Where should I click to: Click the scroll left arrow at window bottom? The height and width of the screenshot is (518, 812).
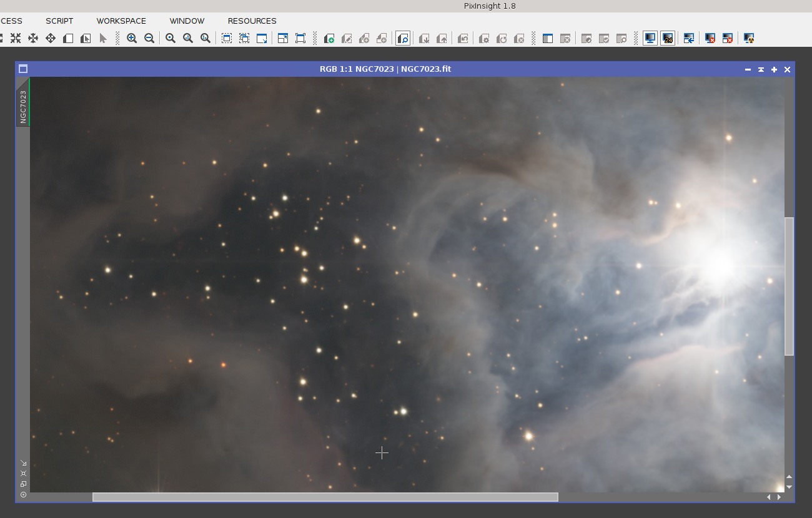coord(768,497)
